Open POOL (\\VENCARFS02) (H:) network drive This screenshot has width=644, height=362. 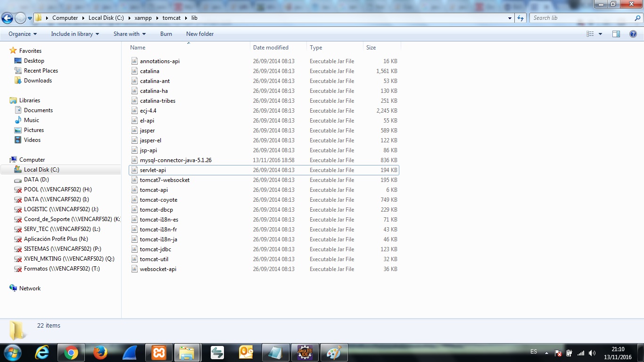[x=58, y=189]
